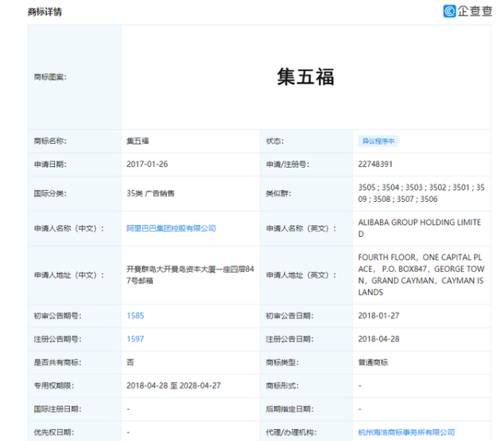Image resolution: width=504 pixels, height=441 pixels.
Task: Click the 优先权日期 label
Action: pyautogui.click(x=54, y=432)
